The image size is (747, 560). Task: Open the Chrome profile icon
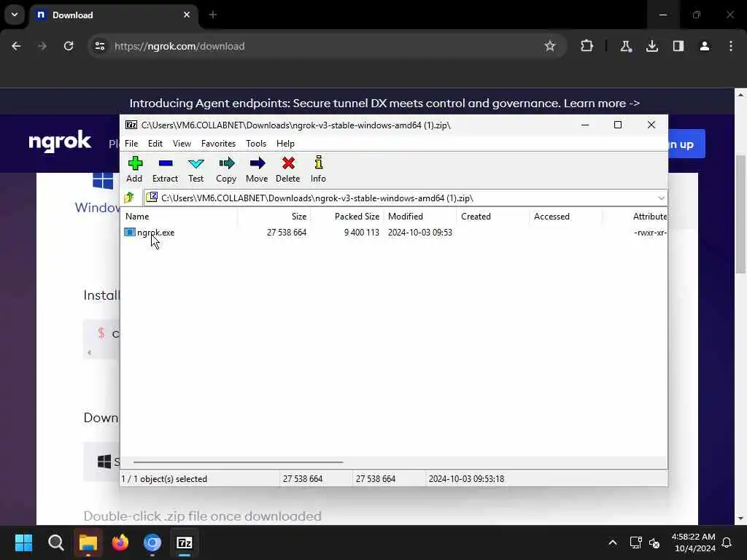[704, 46]
